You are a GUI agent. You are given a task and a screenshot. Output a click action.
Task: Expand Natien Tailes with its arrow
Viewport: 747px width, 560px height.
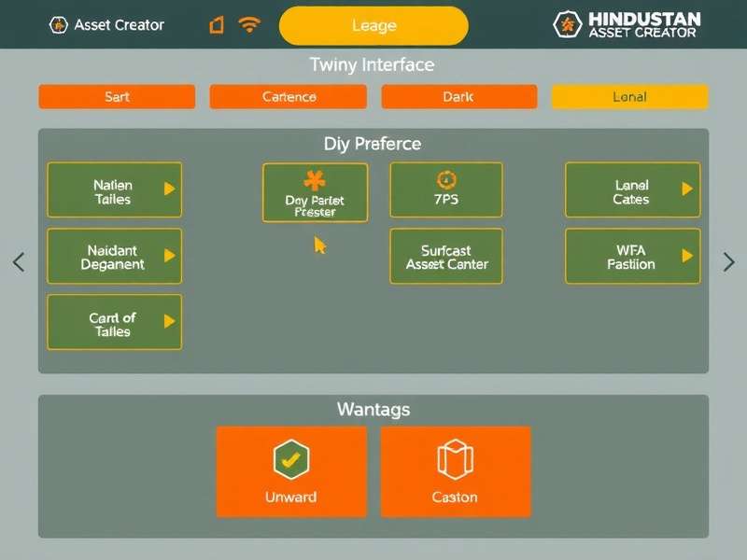[x=169, y=190]
